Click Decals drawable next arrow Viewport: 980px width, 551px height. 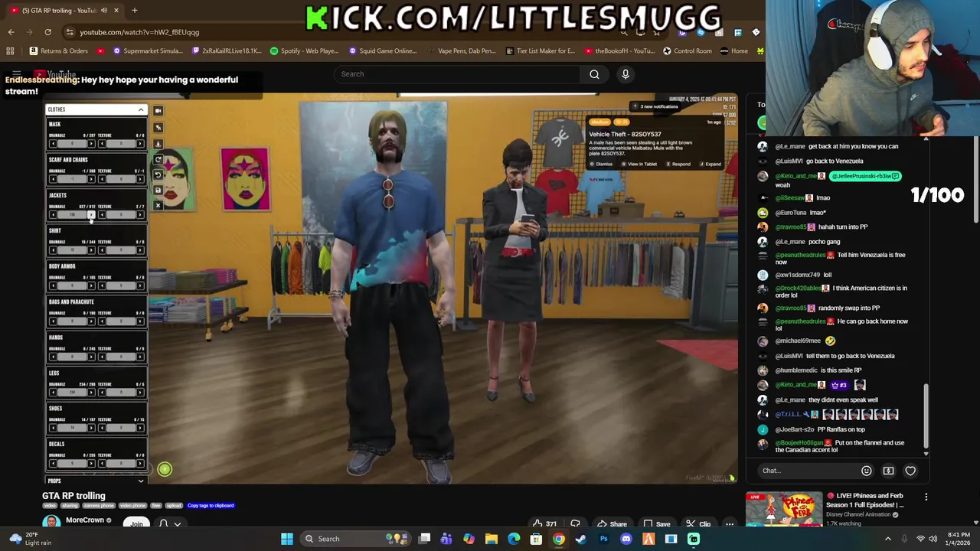click(x=91, y=464)
